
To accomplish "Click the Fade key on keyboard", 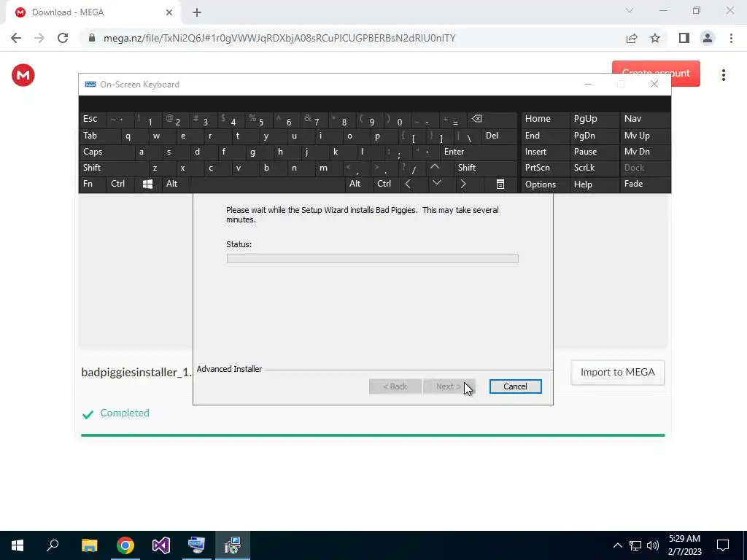I will [645, 184].
